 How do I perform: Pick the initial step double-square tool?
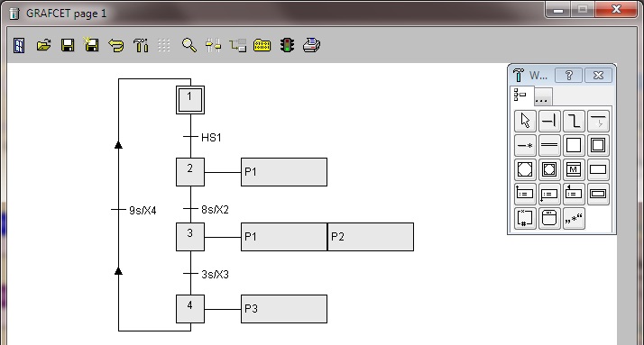pos(598,145)
